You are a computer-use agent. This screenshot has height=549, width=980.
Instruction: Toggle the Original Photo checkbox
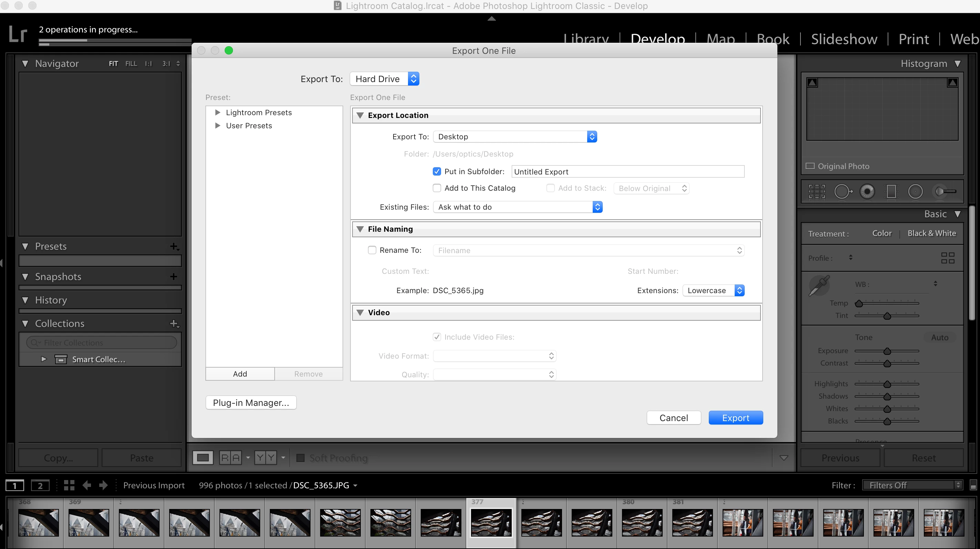pos(810,166)
